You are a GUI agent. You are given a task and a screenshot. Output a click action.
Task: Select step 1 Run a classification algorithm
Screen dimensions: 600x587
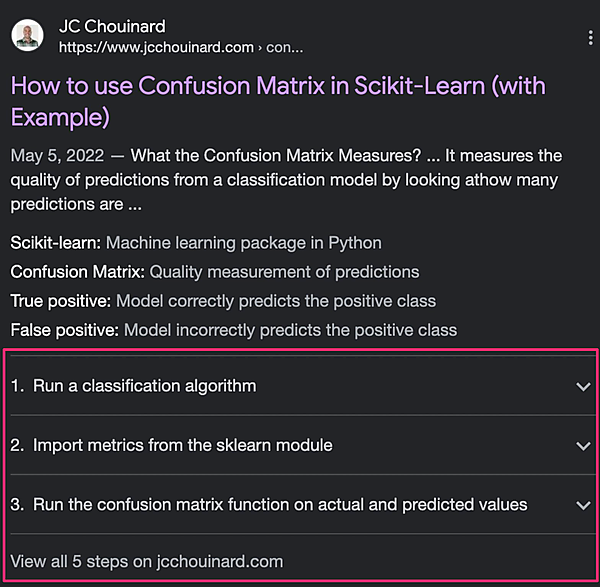pos(144,386)
